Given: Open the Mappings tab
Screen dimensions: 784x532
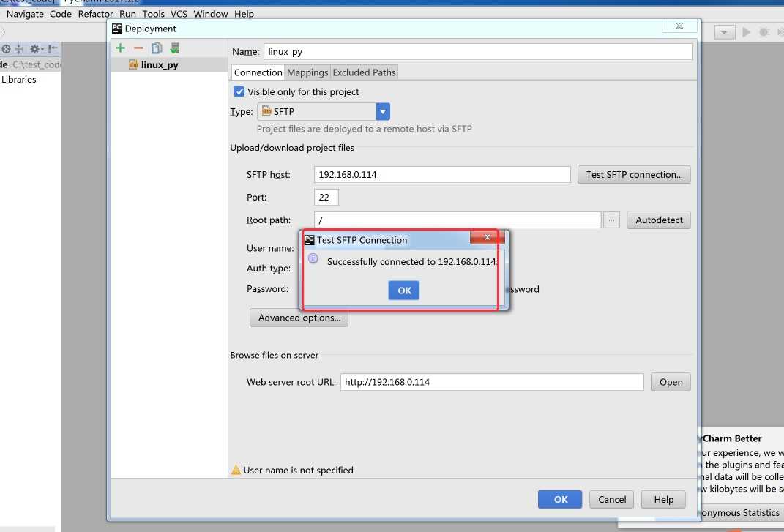Looking at the screenshot, I should point(307,72).
